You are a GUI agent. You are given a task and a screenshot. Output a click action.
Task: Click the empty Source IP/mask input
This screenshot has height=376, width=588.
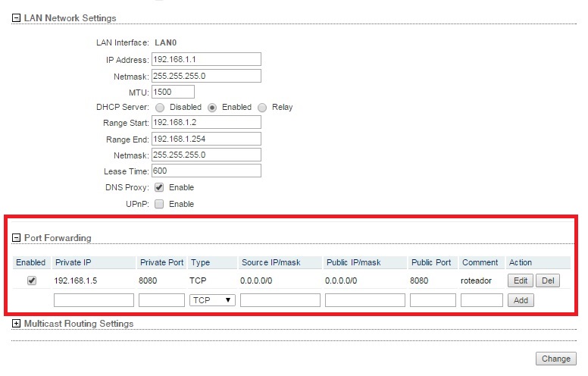280,300
